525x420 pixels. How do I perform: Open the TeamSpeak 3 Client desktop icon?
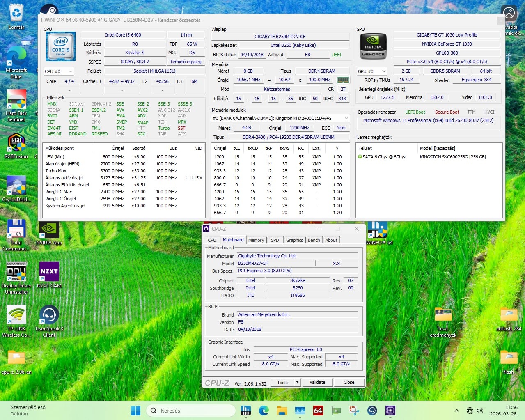(49, 321)
